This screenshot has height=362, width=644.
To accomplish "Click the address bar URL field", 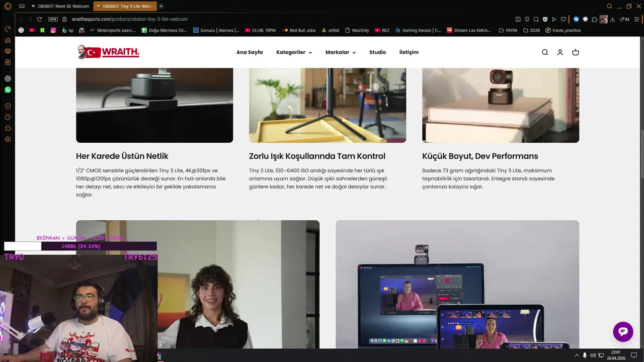I will 129,19.
